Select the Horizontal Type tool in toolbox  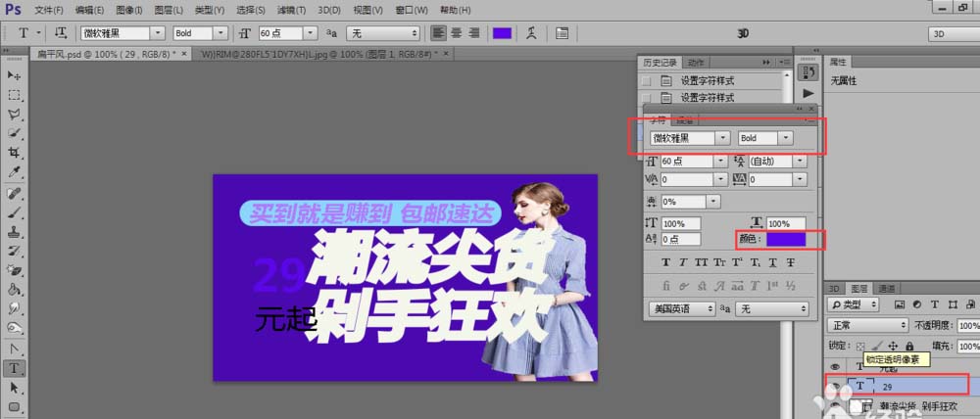15,368
